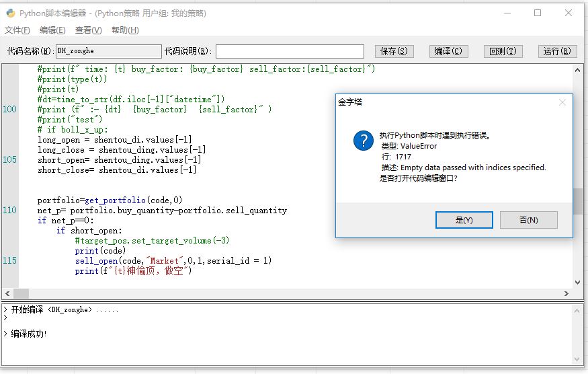
Task: Click line number 105 in the gutter
Action: point(10,159)
